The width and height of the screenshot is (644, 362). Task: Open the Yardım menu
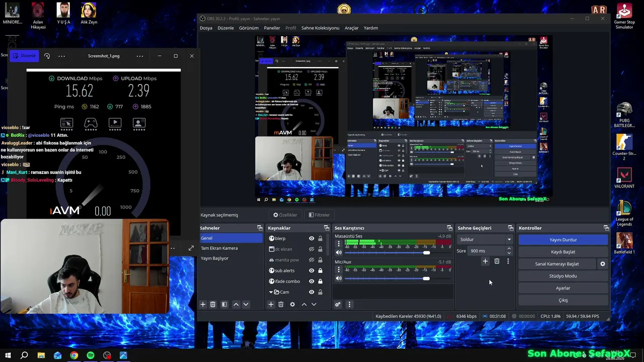point(371,28)
